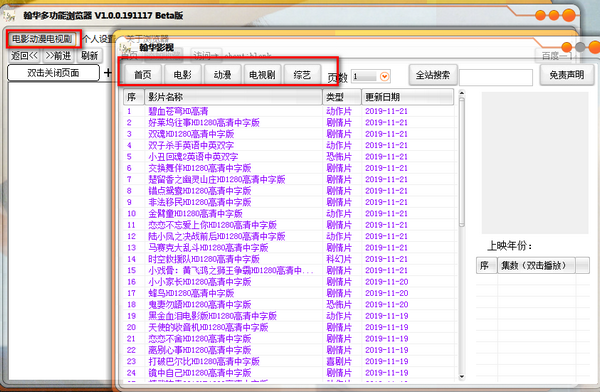
Task: Select movie 交换舞伴HD1280高清中字版
Action: click(x=200, y=168)
